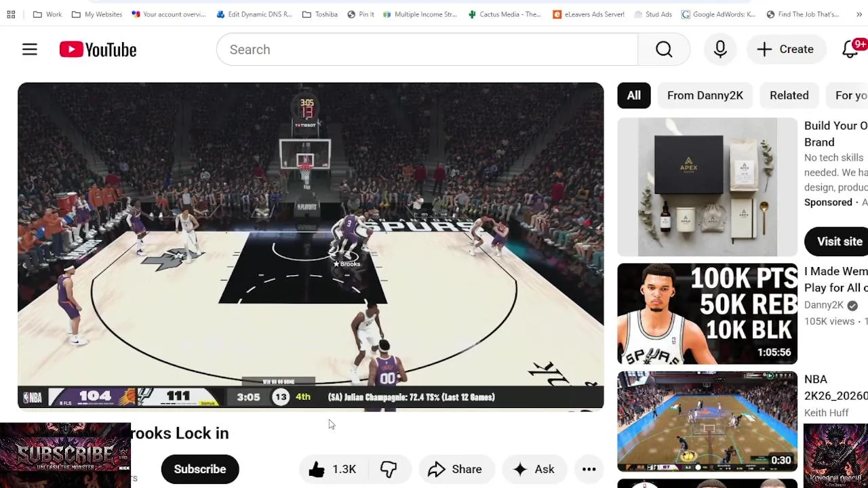Viewport: 868px width, 488px height.
Task: Focus the YouTube Search field
Action: (x=427, y=49)
